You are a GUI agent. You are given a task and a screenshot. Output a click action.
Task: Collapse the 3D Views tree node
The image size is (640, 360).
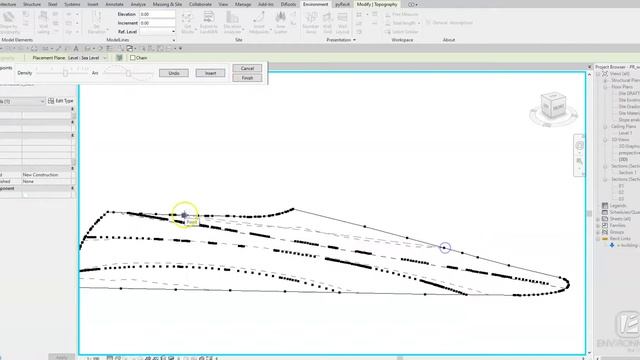(605, 140)
